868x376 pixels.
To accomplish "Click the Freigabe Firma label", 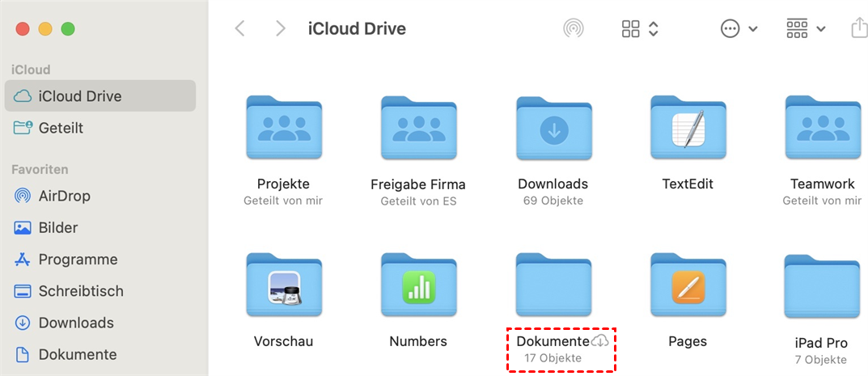I will pyautogui.click(x=418, y=184).
